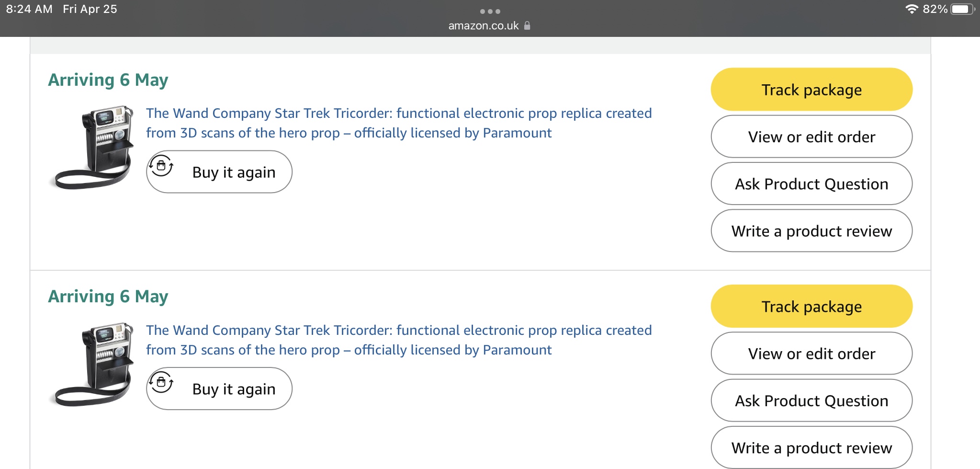Track package for the first order
Viewport: 980px width, 469px height.
811,90
